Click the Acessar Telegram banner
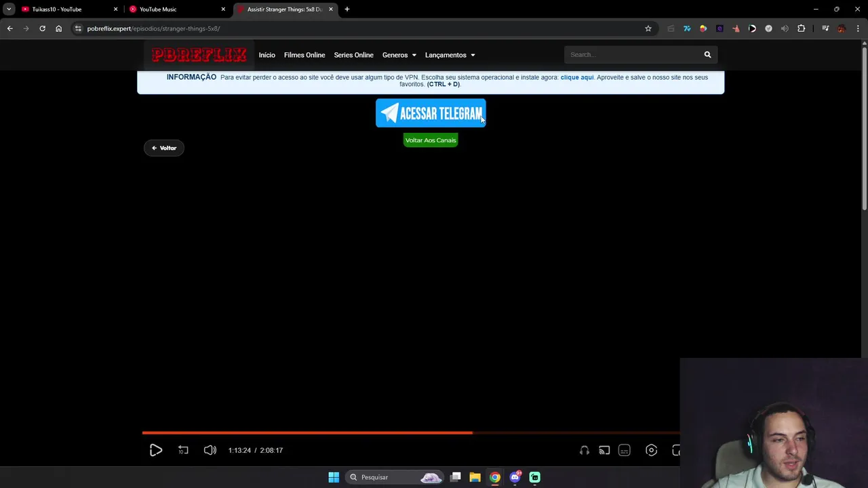Viewport: 868px width, 488px height. (431, 113)
